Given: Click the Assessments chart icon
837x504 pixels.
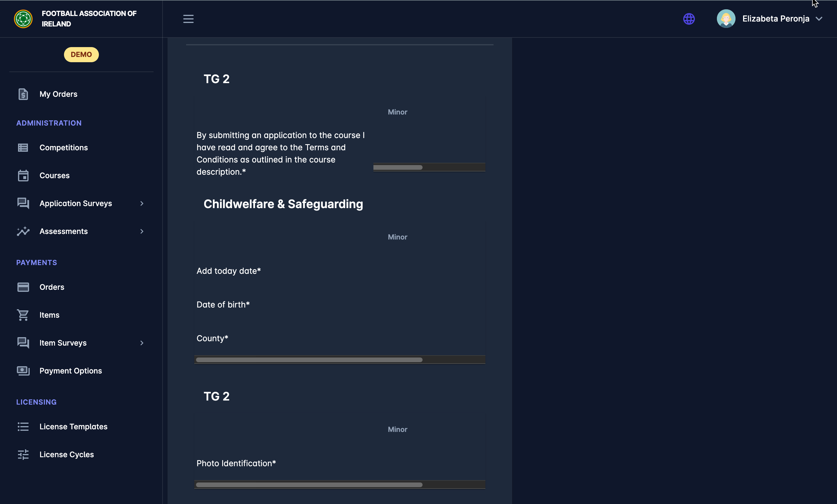Looking at the screenshot, I should tap(23, 231).
